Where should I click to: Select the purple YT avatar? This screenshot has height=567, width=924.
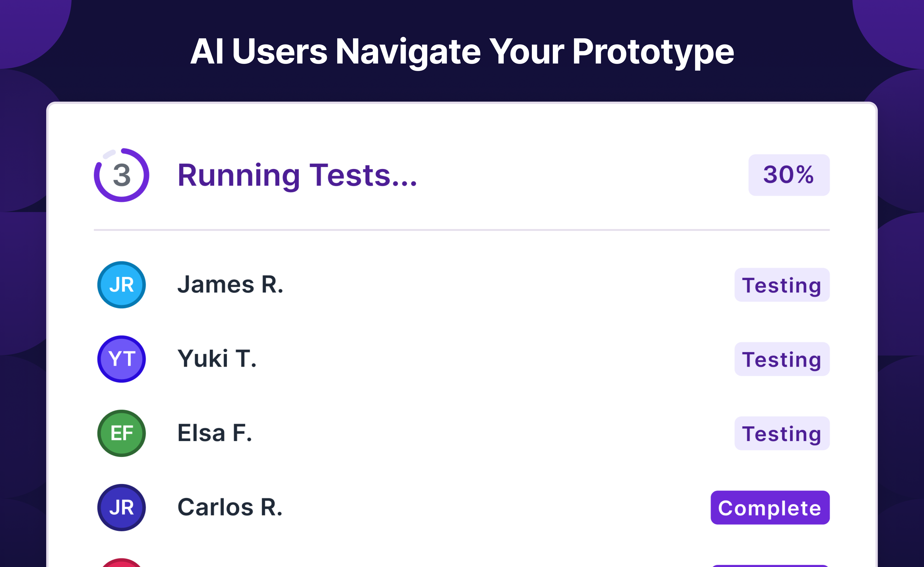(x=121, y=359)
